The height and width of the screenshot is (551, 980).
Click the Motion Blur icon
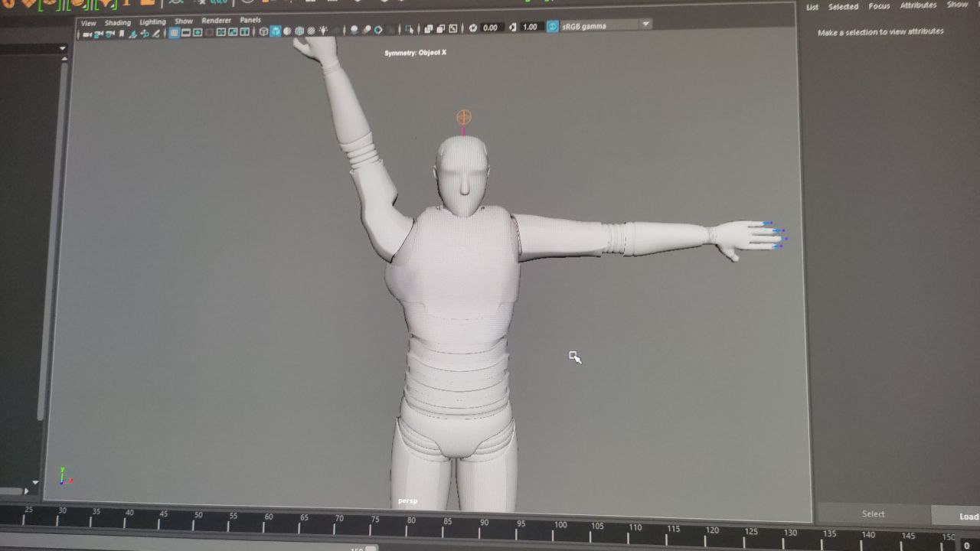[x=366, y=30]
